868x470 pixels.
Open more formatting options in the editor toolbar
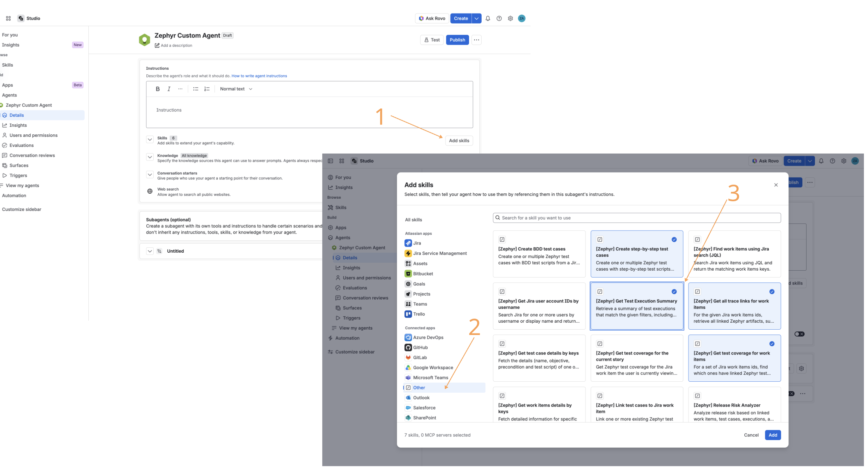click(x=180, y=89)
